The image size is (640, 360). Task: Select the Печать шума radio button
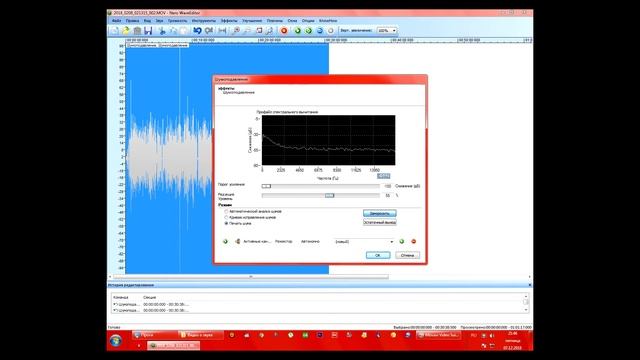226,224
